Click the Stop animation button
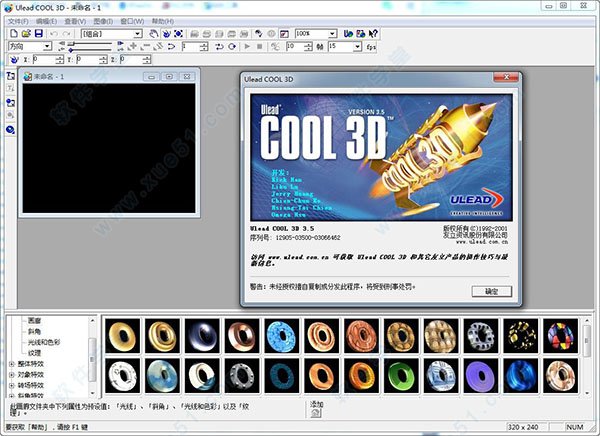 click(x=259, y=47)
